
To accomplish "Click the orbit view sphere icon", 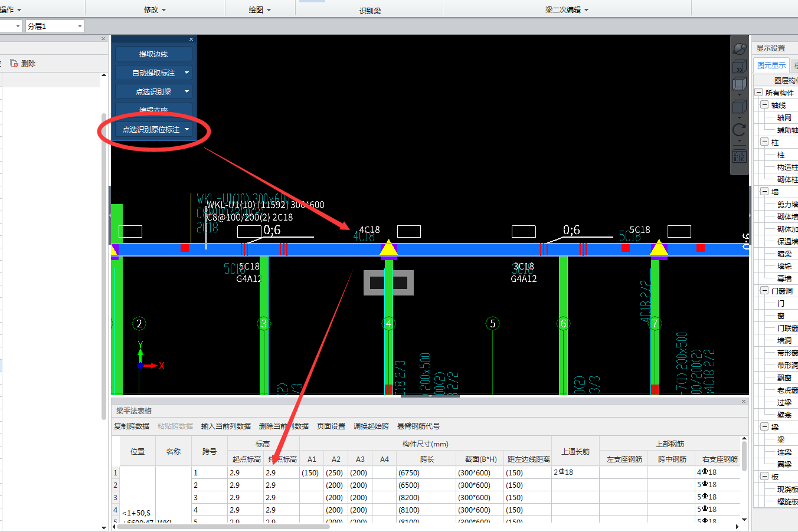I will 739,49.
